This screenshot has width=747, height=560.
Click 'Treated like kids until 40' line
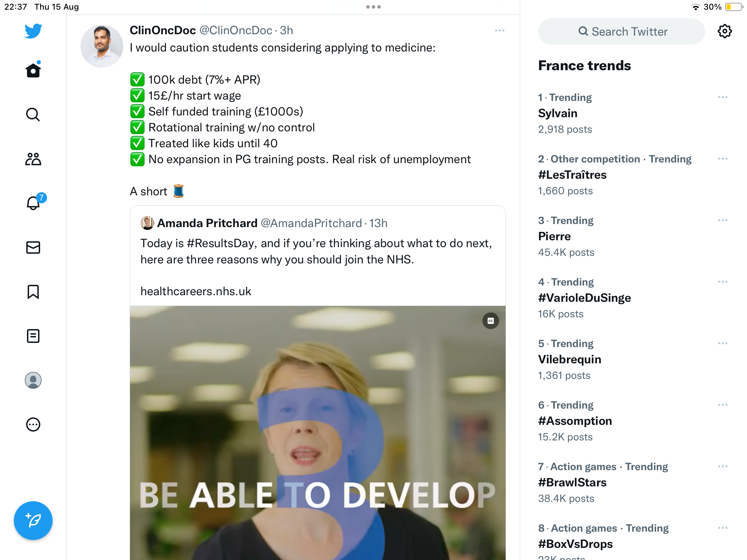[213, 143]
